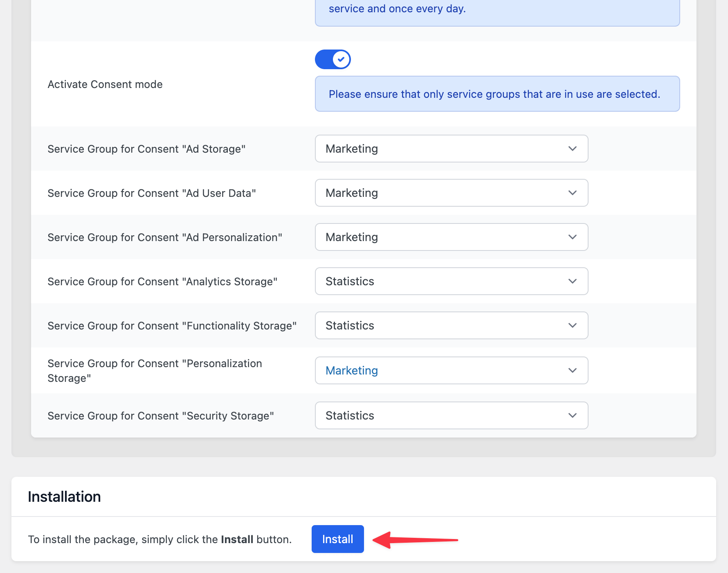
Task: Click the 'Personalization Storage' service group label
Action: pyautogui.click(x=155, y=371)
